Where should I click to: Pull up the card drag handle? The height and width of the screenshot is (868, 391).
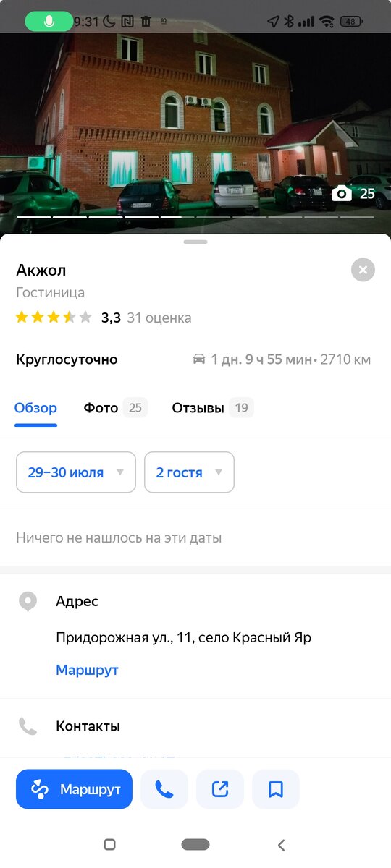pos(195,242)
